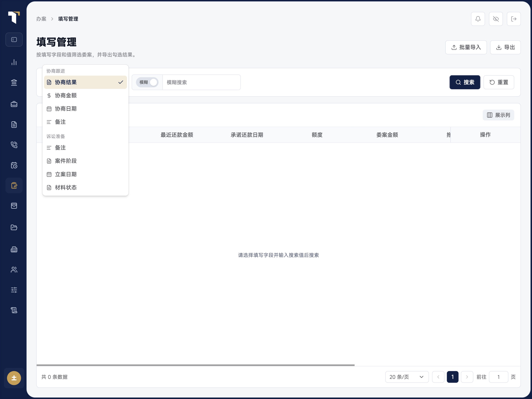Open notifications bell icon

[478, 19]
